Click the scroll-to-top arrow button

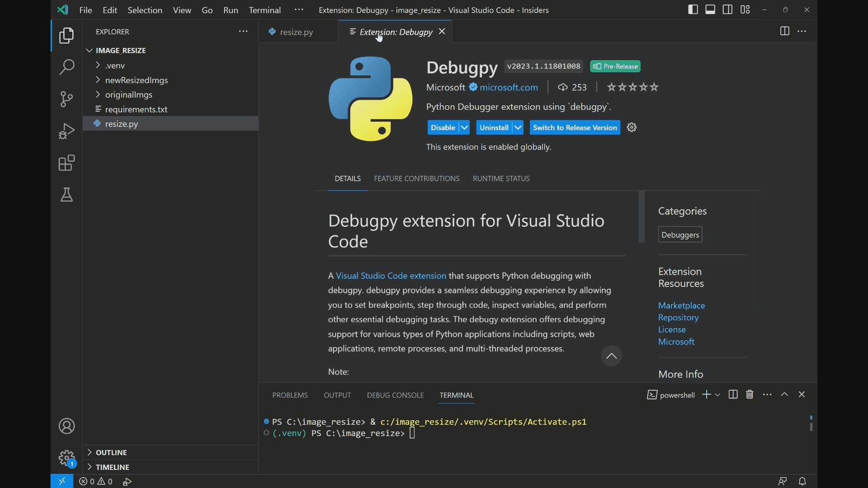click(611, 356)
